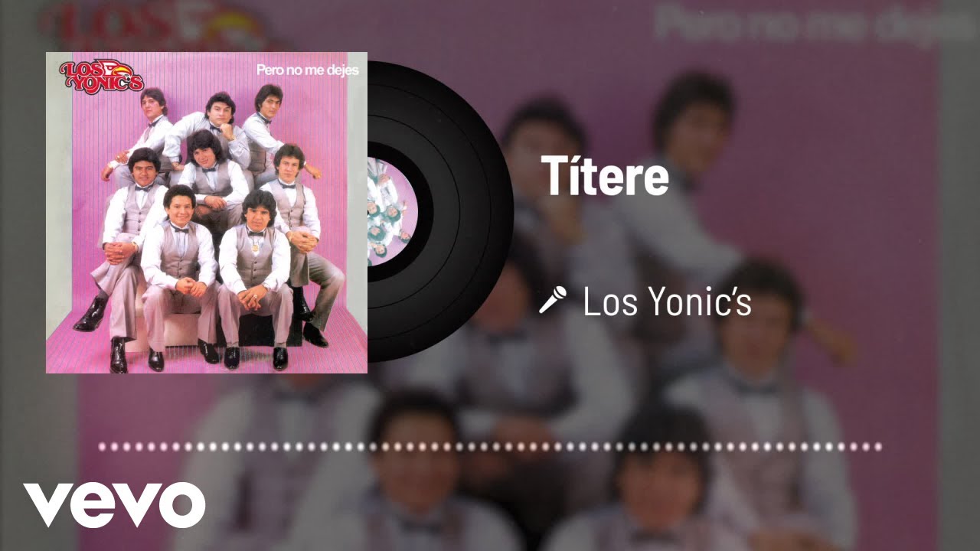Viewport: 980px width, 551px height.
Task: Click the first dot of the dotted line
Action: [103, 446]
